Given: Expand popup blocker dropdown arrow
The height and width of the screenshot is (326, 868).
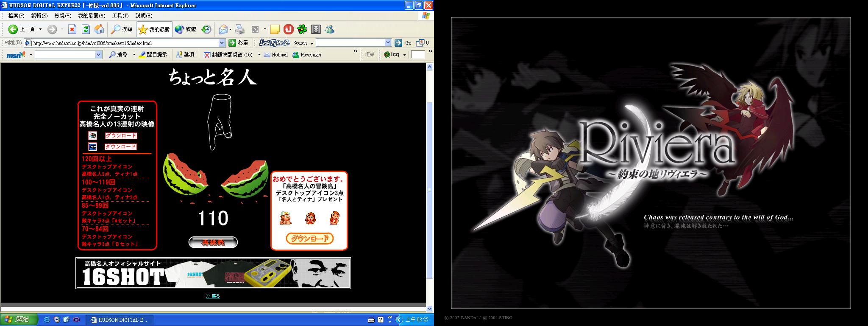Looking at the screenshot, I should pyautogui.click(x=259, y=55).
